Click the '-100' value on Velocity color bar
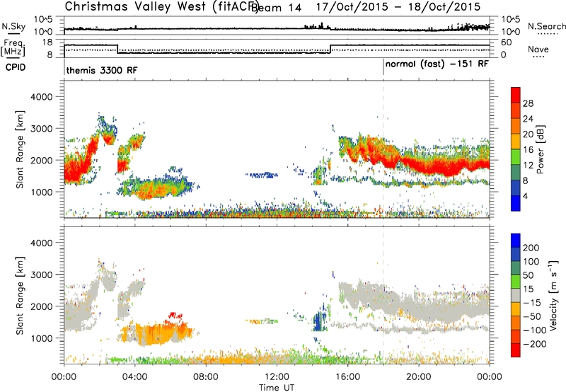Image resolution: width=566 pixels, height=392 pixels. 534,330
